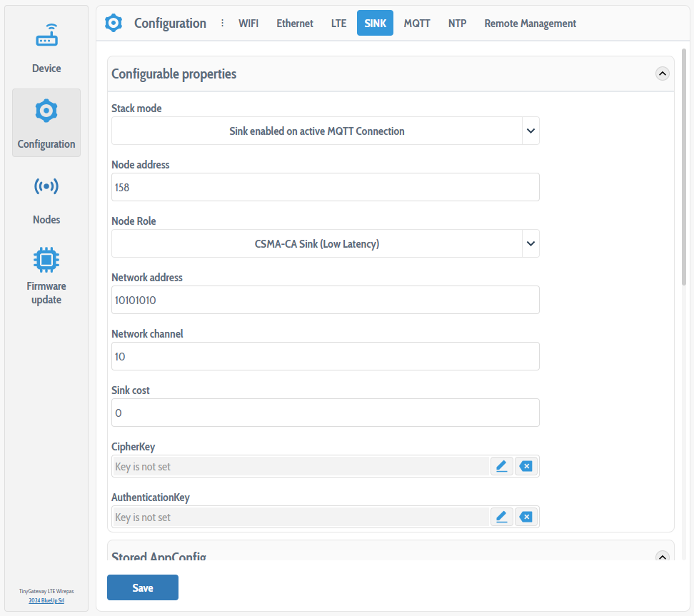Click the three-dot menu beside Configuration
The width and height of the screenshot is (694, 616).
[222, 24]
